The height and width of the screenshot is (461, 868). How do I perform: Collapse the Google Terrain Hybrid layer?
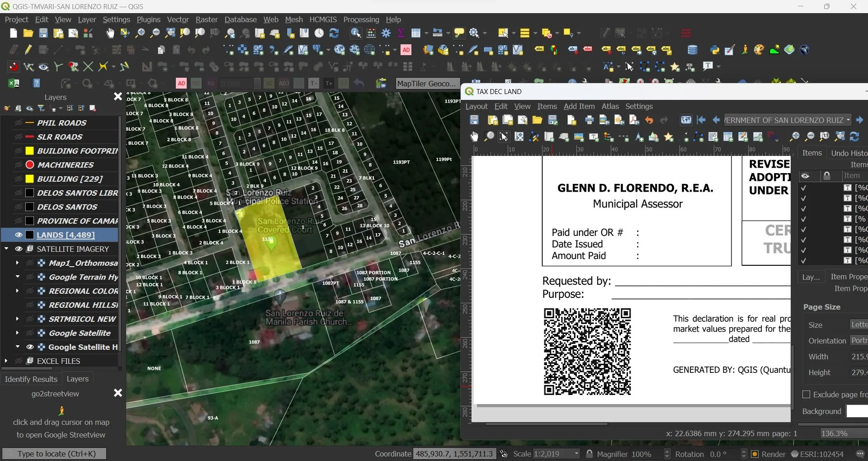point(17,277)
